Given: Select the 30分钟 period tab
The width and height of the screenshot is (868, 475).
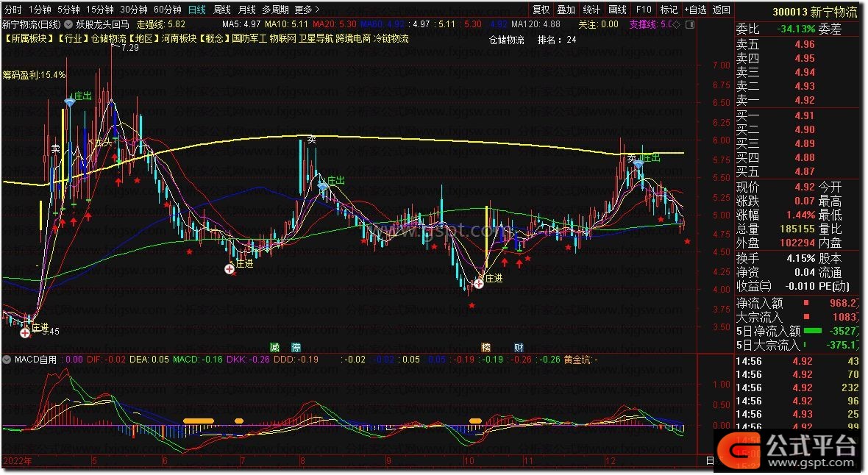Looking at the screenshot, I should pos(134,10).
